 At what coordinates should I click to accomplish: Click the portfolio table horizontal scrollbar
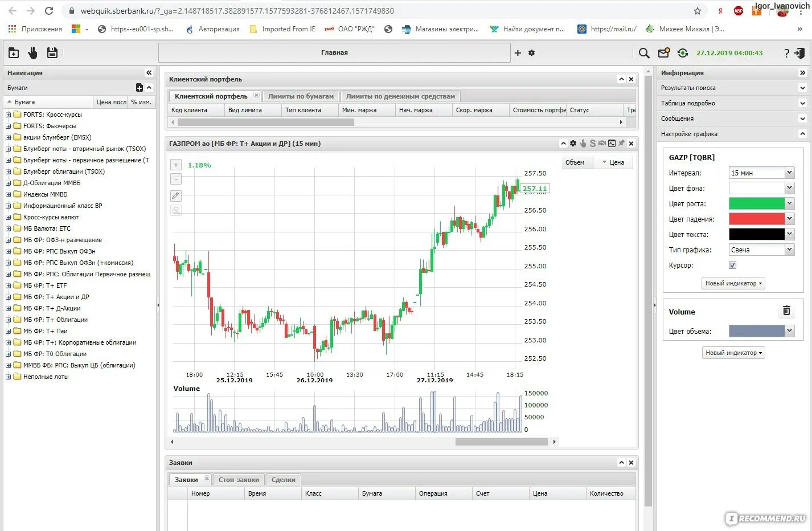pos(265,122)
